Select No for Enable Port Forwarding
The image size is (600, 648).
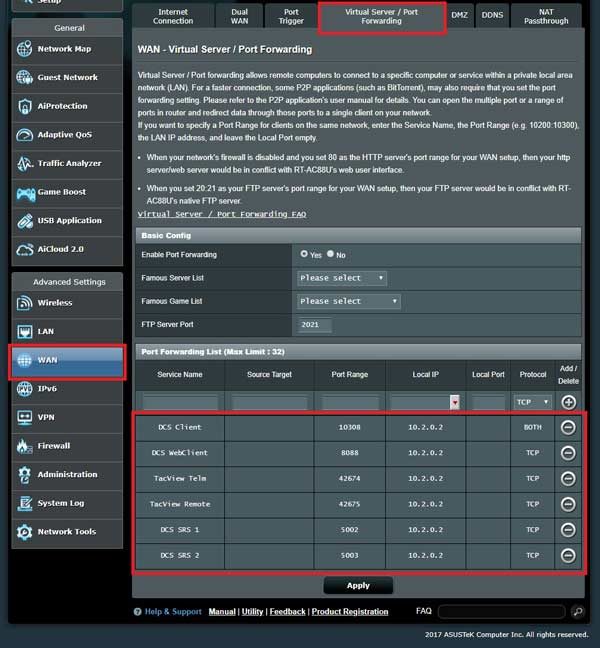[x=332, y=255]
